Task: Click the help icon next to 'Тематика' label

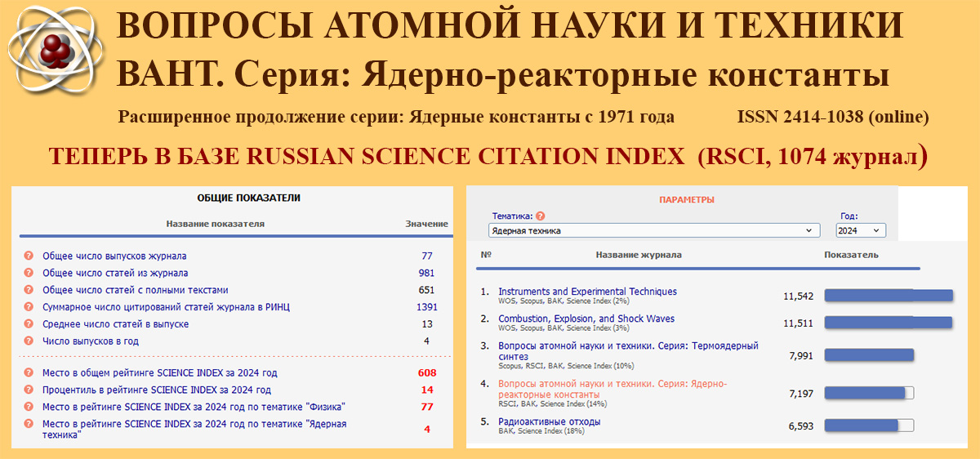Action: click(x=541, y=216)
